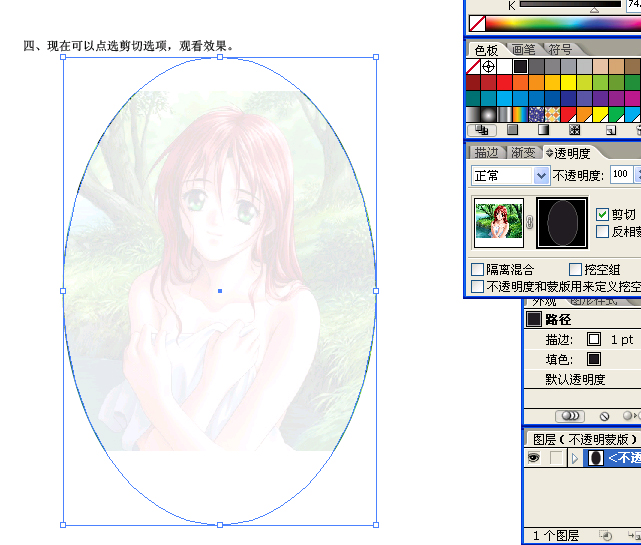Click the color spectrum bar
This screenshot has height=545, width=641.
(x=563, y=24)
